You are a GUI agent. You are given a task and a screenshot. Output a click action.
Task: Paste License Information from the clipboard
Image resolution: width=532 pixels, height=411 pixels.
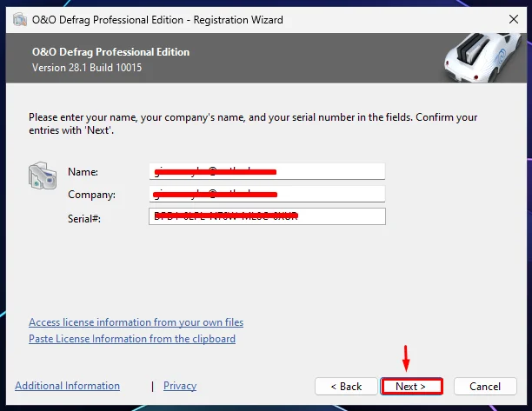[132, 339]
